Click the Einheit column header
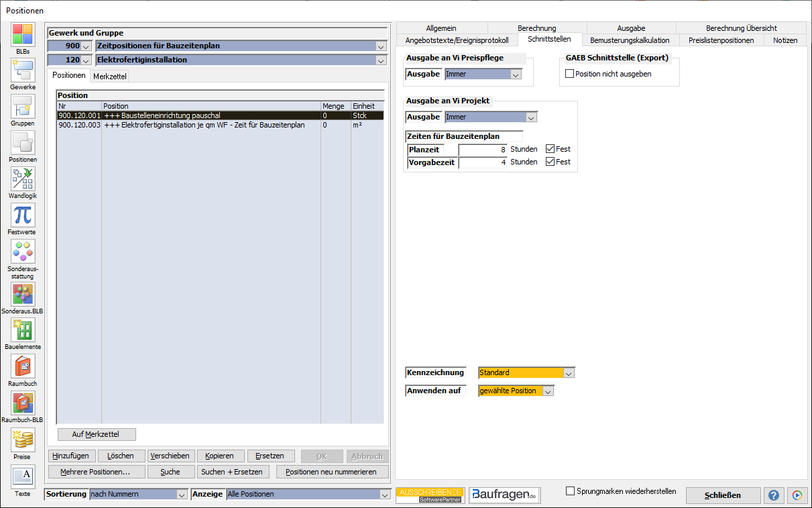 coord(367,106)
